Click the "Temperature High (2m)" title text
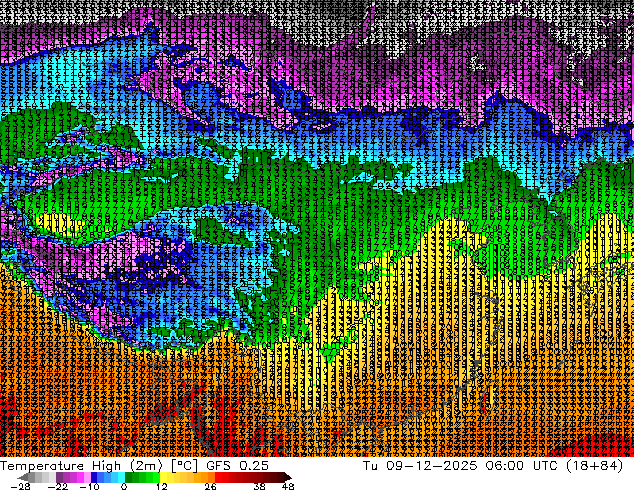Image resolution: width=634 pixels, height=490 pixels. tap(81, 466)
